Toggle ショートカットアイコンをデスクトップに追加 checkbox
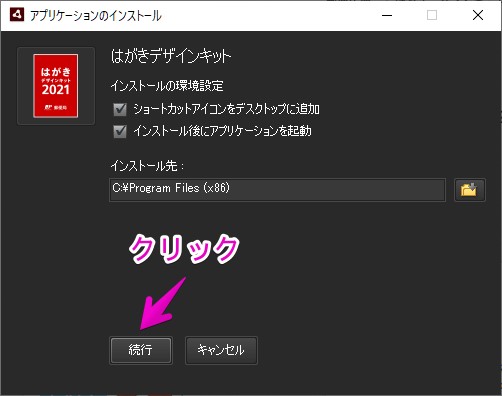502x396 pixels. pyautogui.click(x=120, y=109)
